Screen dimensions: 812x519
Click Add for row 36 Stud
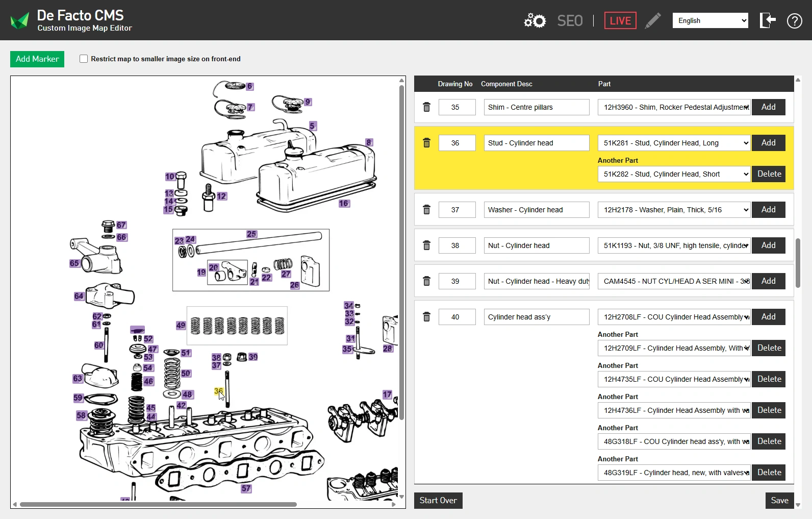[x=769, y=143]
